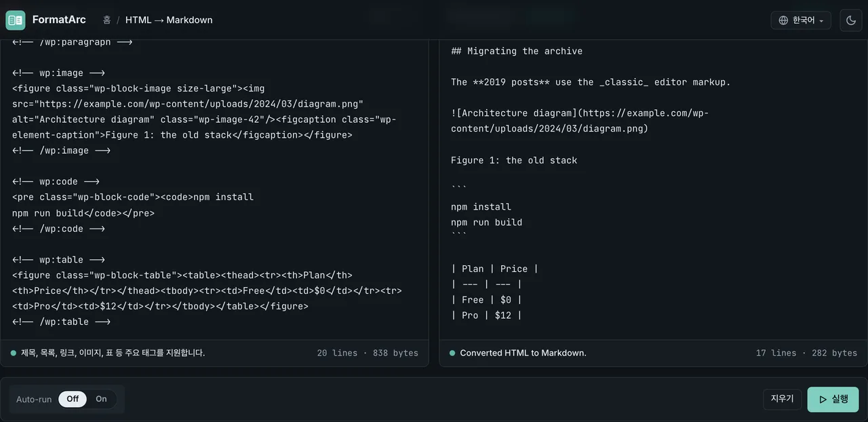868x422 pixels.
Task: Click the '## Migrating the archive' output heading
Action: point(517,51)
